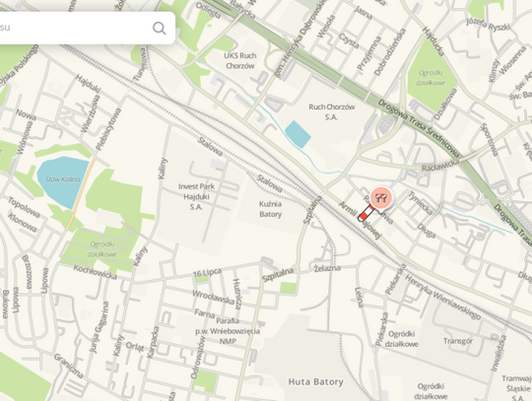Click the Kochłowicka street label
This screenshot has height=401, width=532.
click(x=95, y=272)
